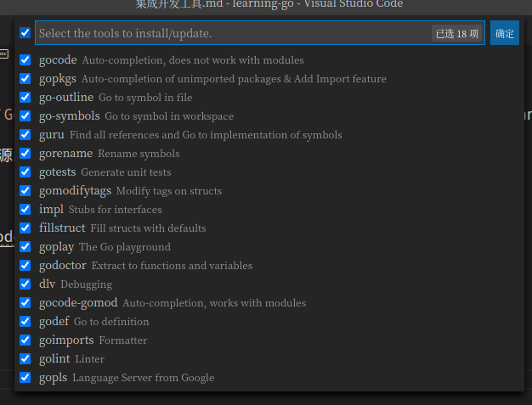Toggle the select-all checkbox beside the search box

click(25, 33)
